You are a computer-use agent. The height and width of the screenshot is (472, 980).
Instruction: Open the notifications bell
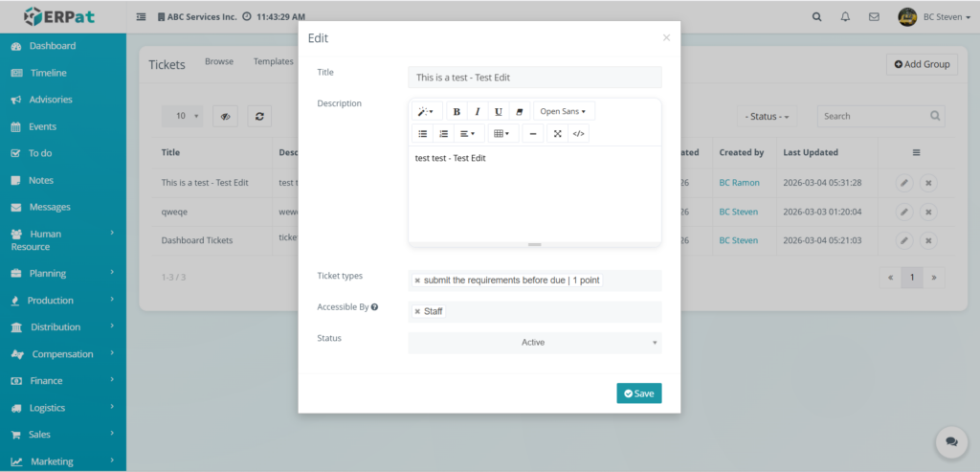(x=846, y=17)
